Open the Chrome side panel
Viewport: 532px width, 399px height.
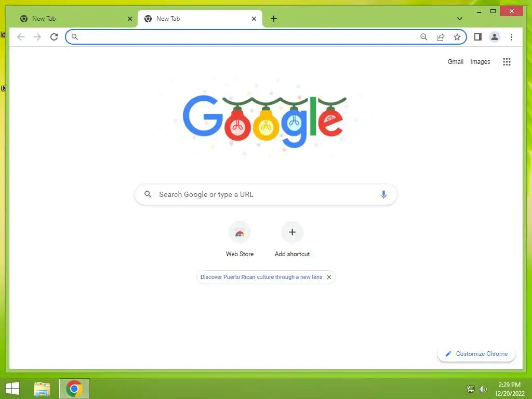[478, 37]
